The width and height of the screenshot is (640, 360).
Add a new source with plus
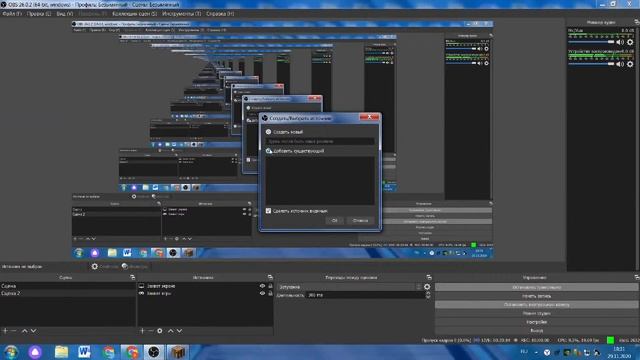(x=142, y=331)
